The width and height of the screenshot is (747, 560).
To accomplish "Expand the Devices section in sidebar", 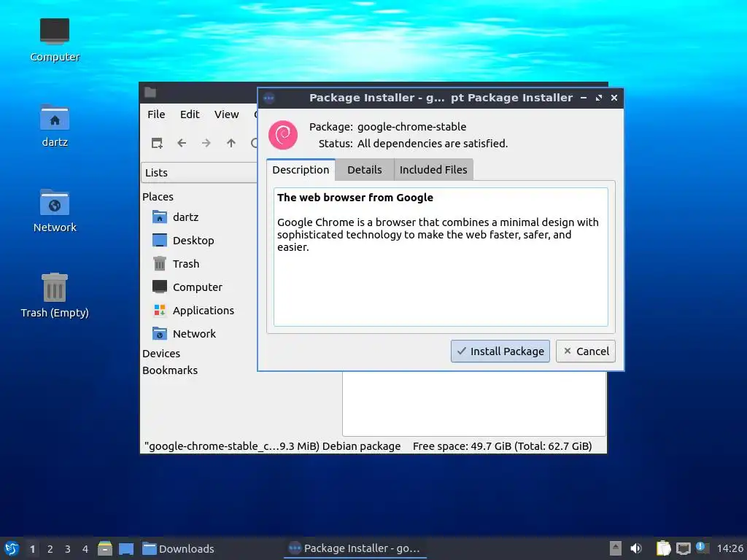I will pos(161,354).
